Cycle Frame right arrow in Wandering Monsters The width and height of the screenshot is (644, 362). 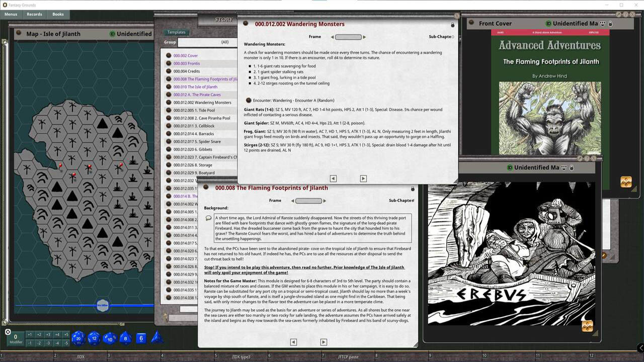coord(364,37)
